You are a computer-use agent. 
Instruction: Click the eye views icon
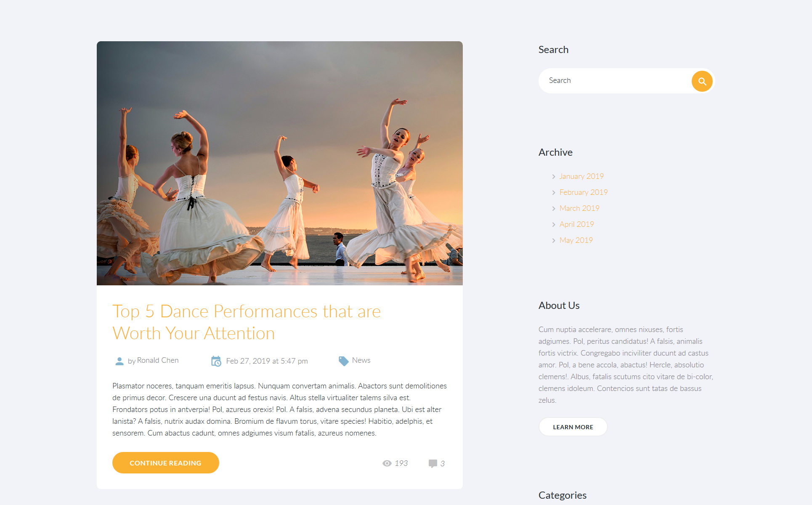click(387, 463)
